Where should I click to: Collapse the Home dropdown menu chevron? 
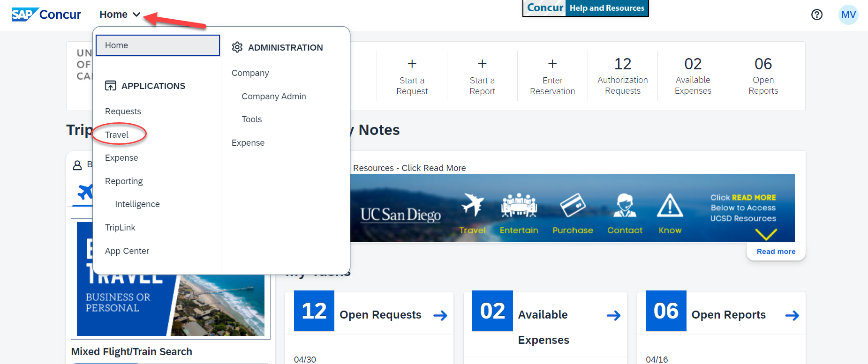coord(136,15)
